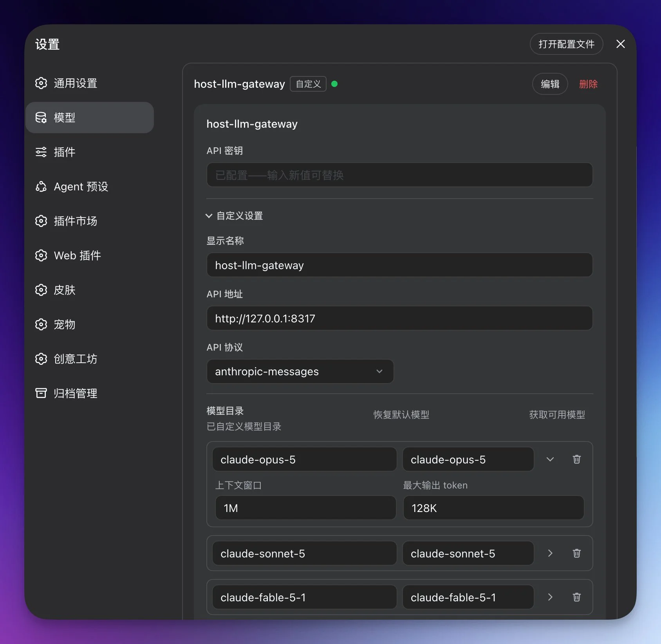Click the 已自定义模型目录 text
Image resolution: width=661 pixels, height=644 pixels.
point(244,426)
